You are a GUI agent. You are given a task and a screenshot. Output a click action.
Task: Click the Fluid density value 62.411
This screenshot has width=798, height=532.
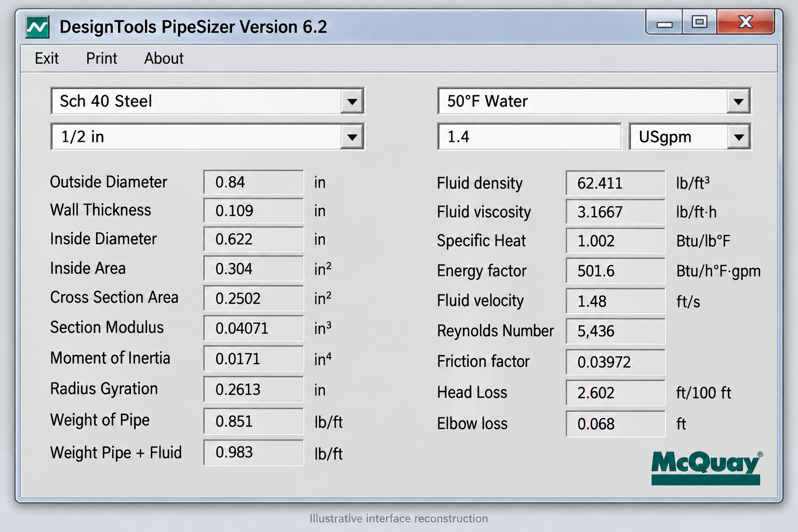point(616,183)
